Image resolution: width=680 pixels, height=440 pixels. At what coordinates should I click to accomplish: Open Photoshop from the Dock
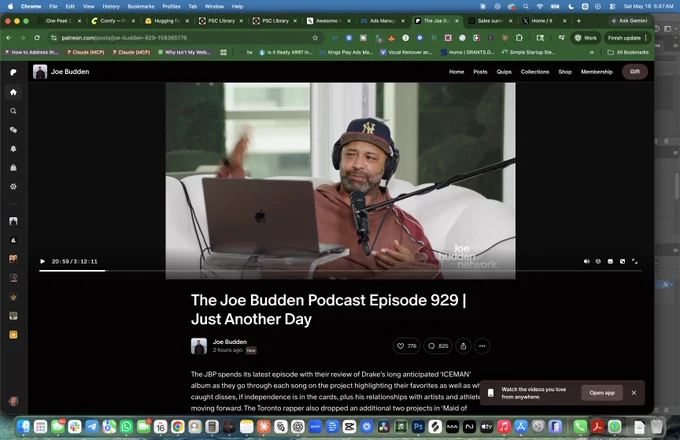click(x=418, y=427)
